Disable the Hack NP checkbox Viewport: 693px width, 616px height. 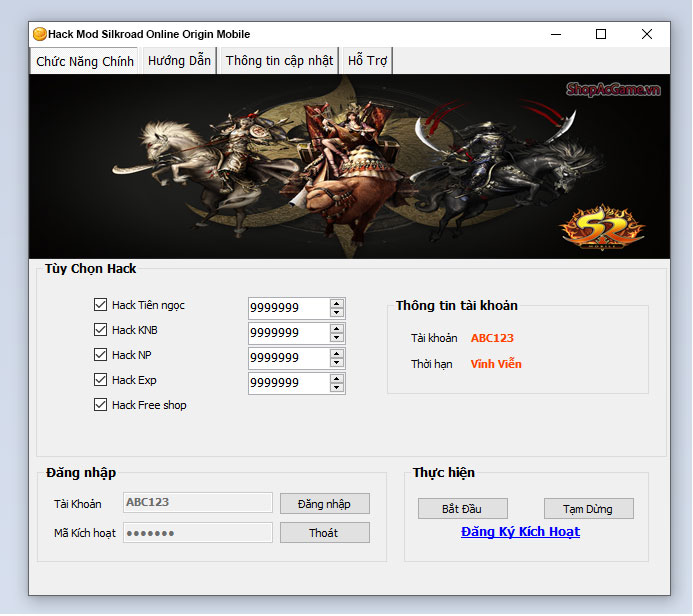click(100, 354)
